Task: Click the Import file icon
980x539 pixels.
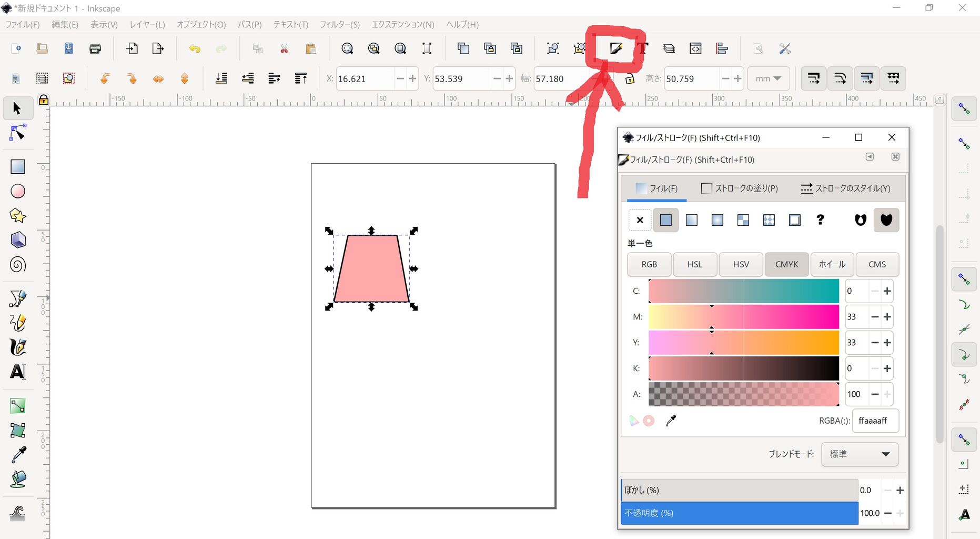Action: [132, 49]
